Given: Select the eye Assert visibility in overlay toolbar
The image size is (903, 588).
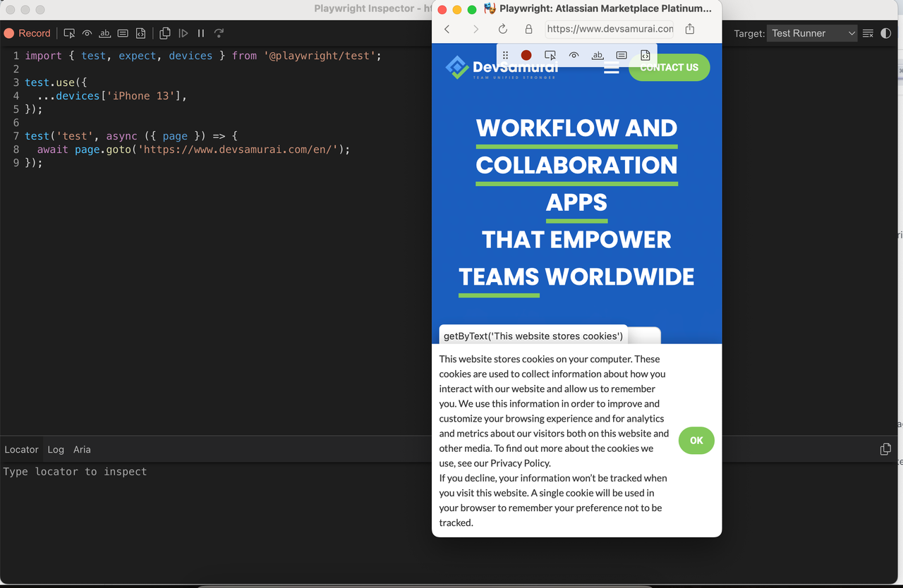Looking at the screenshot, I should pos(574,55).
